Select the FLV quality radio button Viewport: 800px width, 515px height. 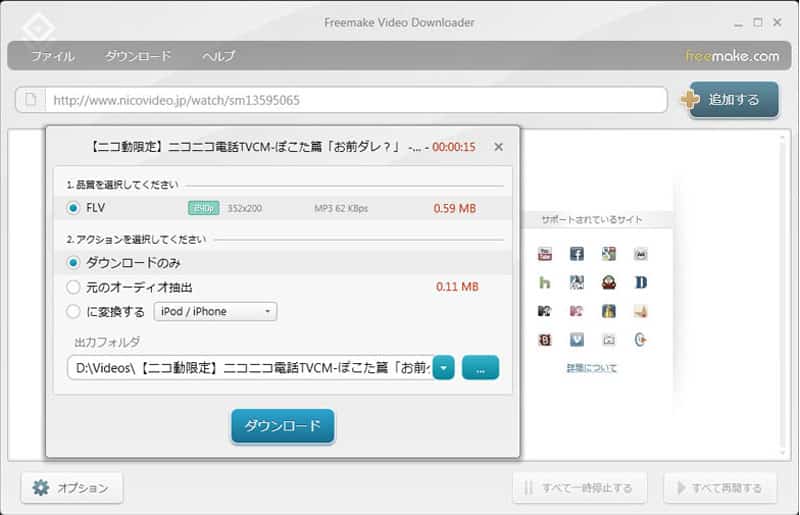point(73,208)
